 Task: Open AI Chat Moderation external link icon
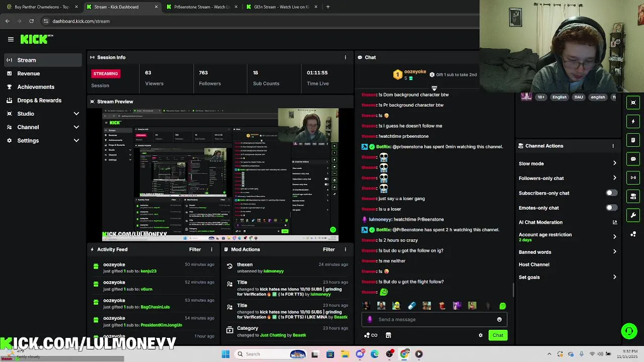pyautogui.click(x=615, y=222)
